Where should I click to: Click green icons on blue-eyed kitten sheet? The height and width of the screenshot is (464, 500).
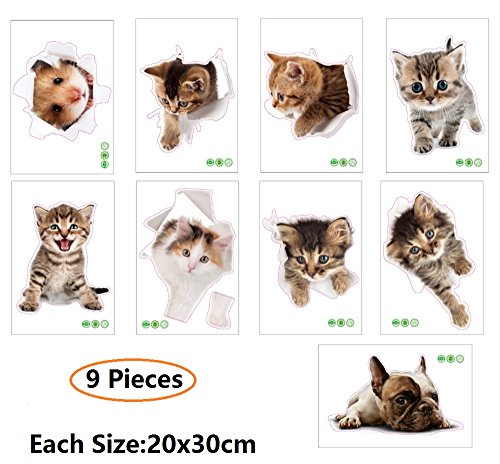469,162
